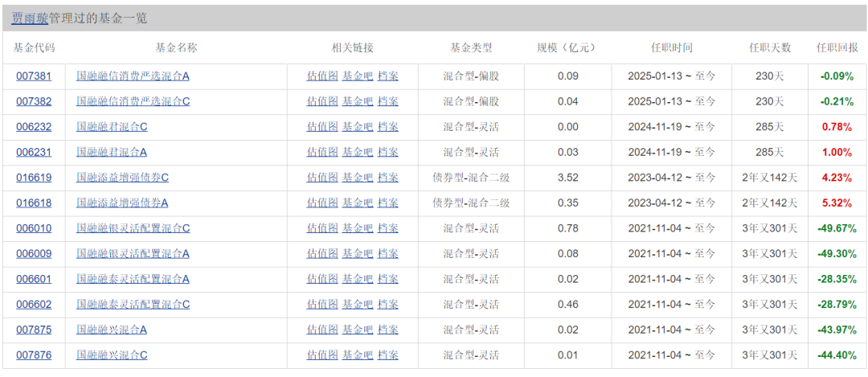Open 国融融泰灵活配置混合A fund page
Screen dimensions: 868x377
(x=133, y=279)
